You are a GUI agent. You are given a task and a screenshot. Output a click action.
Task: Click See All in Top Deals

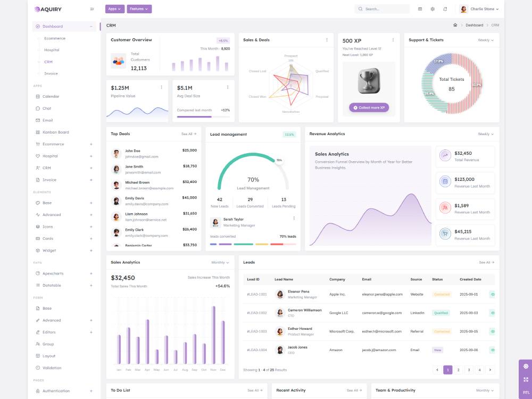[x=188, y=134]
